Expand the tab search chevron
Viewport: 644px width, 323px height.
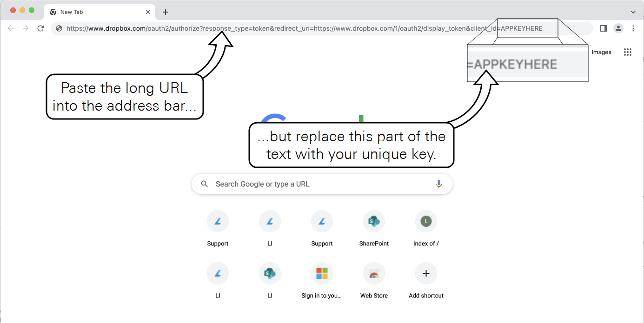pyautogui.click(x=633, y=12)
